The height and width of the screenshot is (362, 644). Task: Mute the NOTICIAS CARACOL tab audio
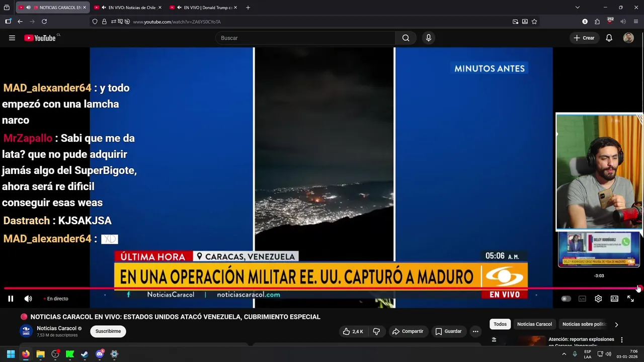[x=28, y=8]
